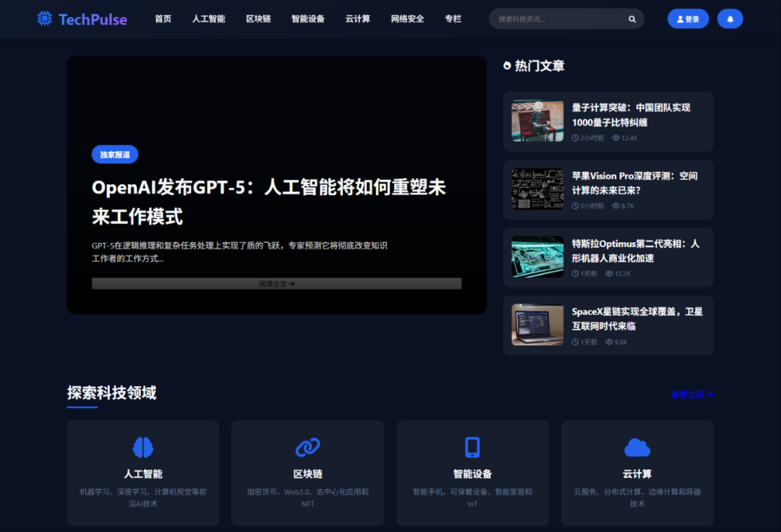Open the 人工智能 navigation item
The image size is (781, 532).
[x=209, y=19]
